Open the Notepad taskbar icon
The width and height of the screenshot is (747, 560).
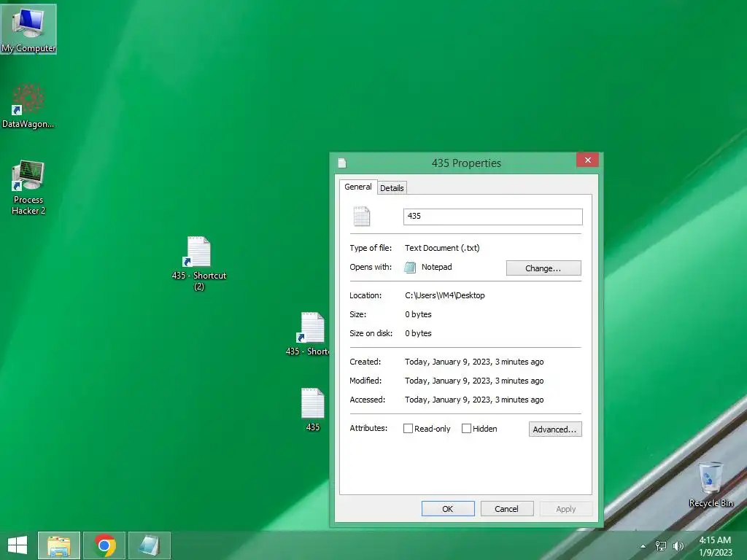149,545
